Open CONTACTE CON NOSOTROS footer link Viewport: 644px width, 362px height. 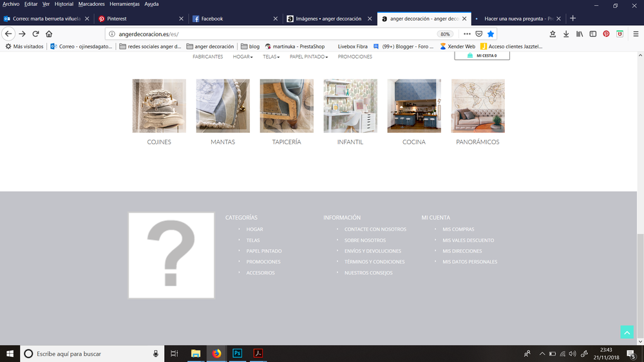tap(375, 229)
